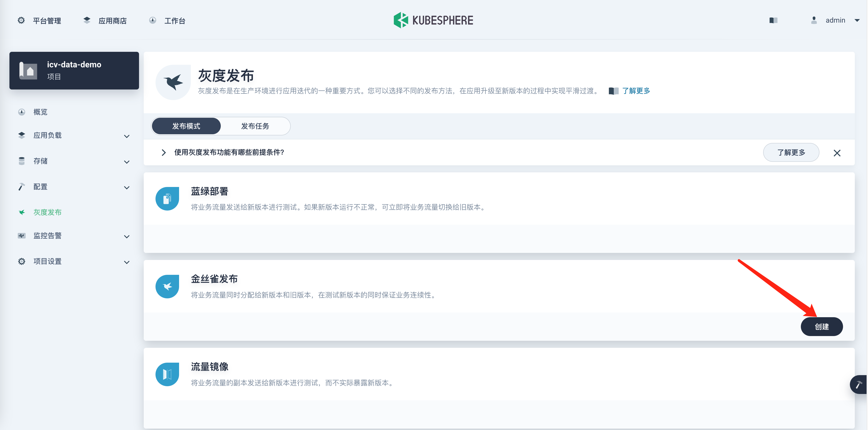Expand the 应用负载 menu chevron
Viewport: 868px width, 430px height.
pyautogui.click(x=127, y=136)
